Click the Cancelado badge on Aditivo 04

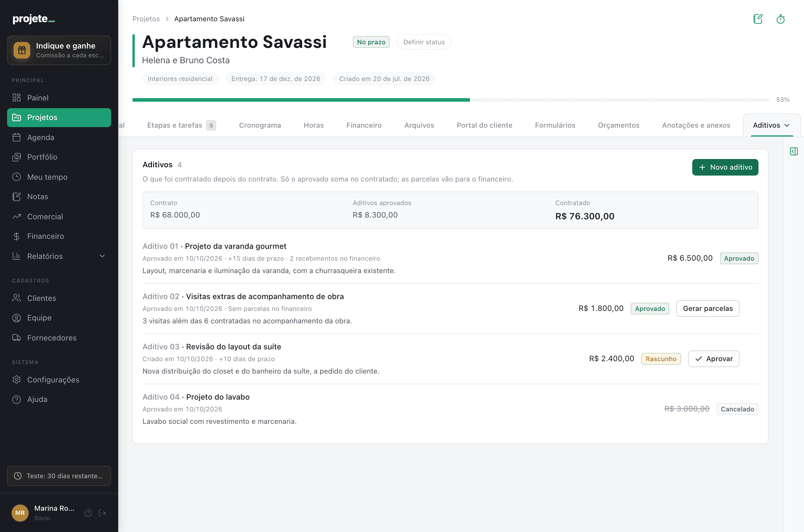point(737,409)
